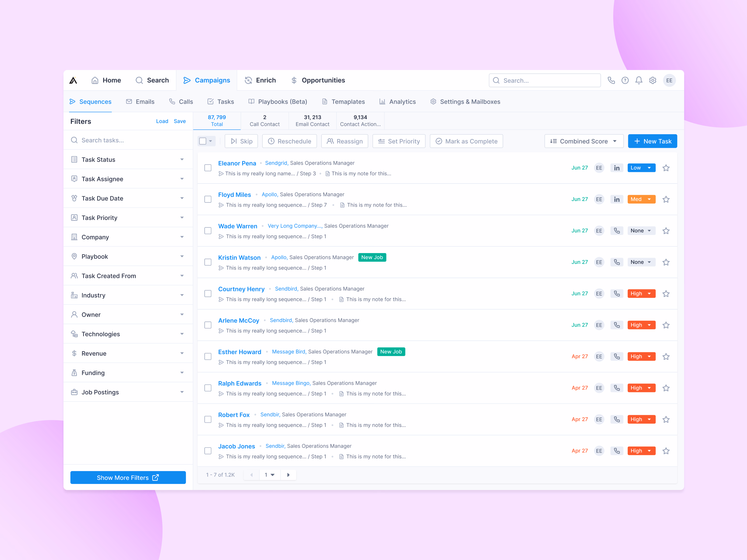The height and width of the screenshot is (560, 747).
Task: Check the Eleanor Pena task checkbox
Action: click(208, 168)
